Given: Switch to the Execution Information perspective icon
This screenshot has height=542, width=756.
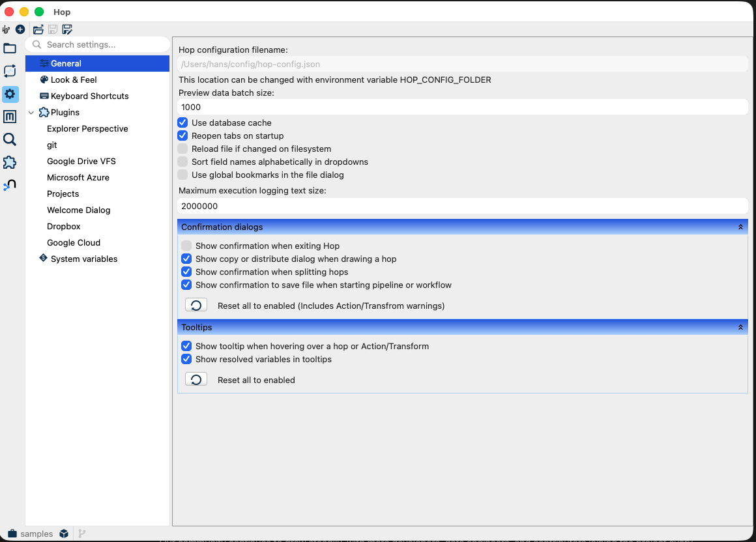Looking at the screenshot, I should (x=10, y=71).
